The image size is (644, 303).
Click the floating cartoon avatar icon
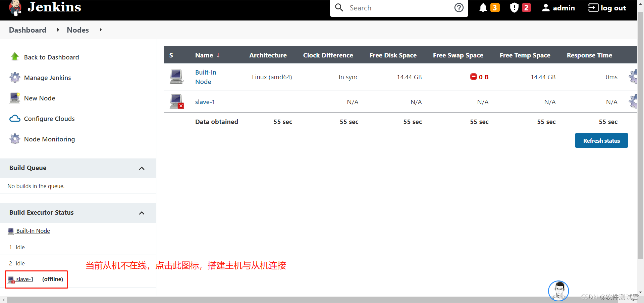click(x=558, y=291)
